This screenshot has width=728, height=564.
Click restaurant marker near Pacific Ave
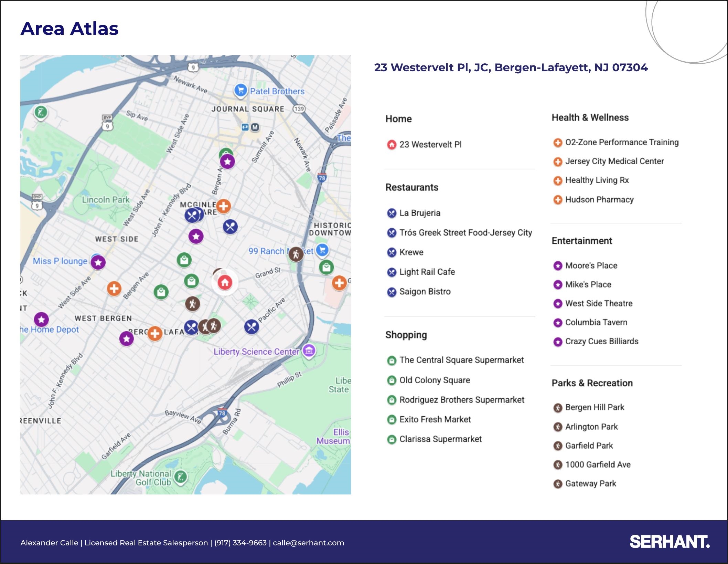tap(251, 326)
